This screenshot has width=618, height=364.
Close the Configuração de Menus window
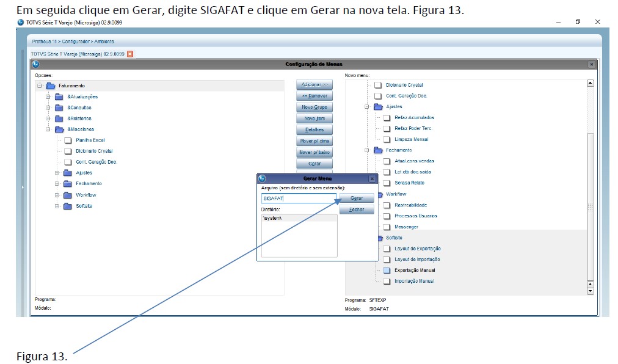click(x=591, y=64)
